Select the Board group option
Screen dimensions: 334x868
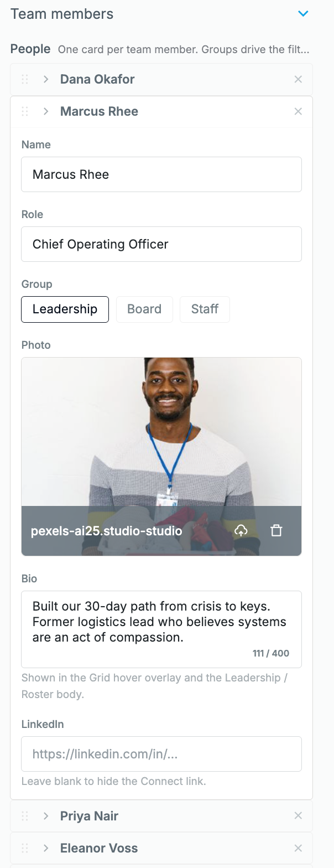pyautogui.click(x=144, y=309)
